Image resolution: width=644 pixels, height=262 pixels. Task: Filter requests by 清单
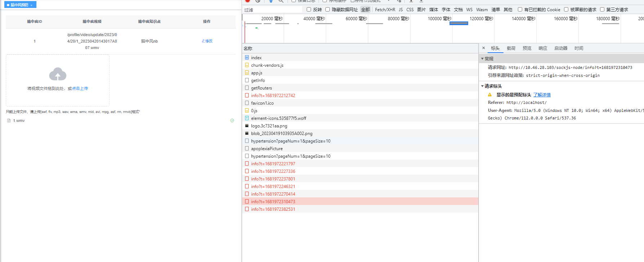click(496, 10)
